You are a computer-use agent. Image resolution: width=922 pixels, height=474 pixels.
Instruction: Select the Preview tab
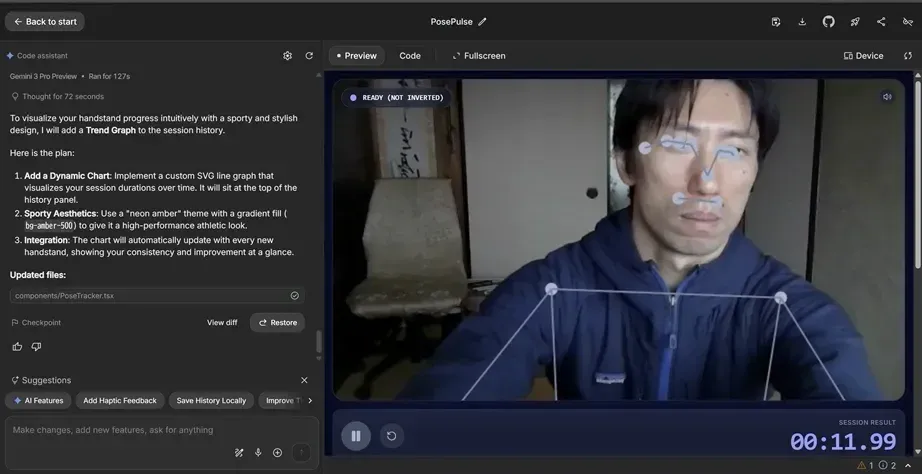coord(356,56)
